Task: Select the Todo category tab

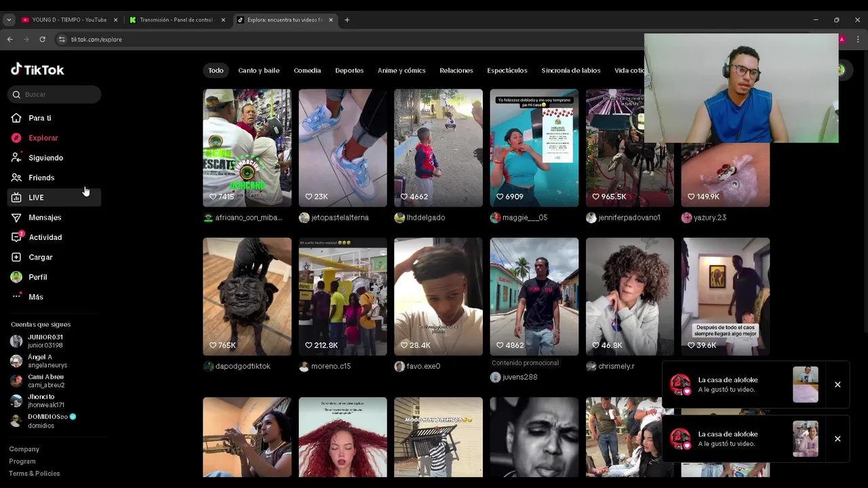Action: point(216,70)
